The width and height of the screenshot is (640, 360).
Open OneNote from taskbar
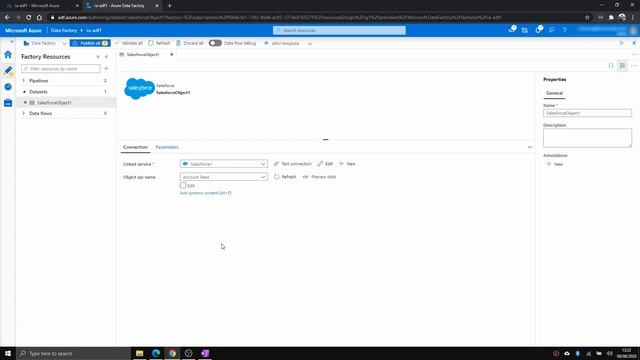tap(205, 353)
